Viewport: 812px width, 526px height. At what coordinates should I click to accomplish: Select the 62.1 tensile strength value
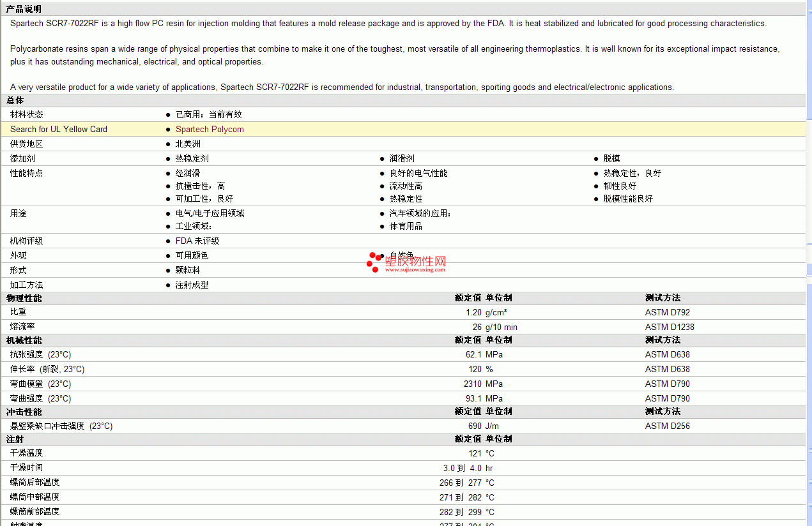point(473,354)
